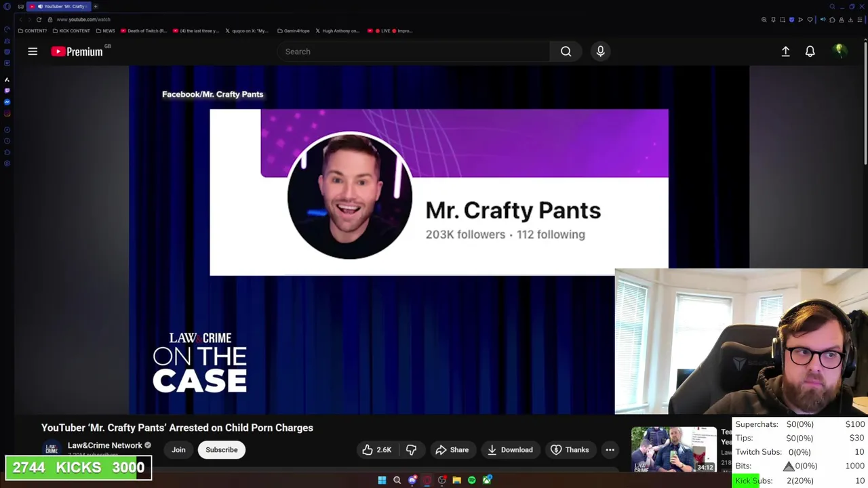The image size is (868, 488).
Task: Open the YouTube guide hamburger menu
Action: 33,52
